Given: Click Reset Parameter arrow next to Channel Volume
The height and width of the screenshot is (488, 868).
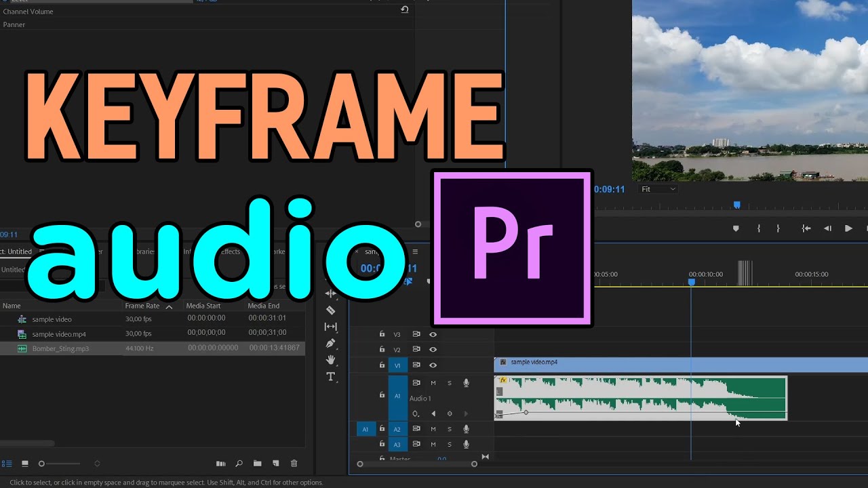Looking at the screenshot, I should [405, 9].
